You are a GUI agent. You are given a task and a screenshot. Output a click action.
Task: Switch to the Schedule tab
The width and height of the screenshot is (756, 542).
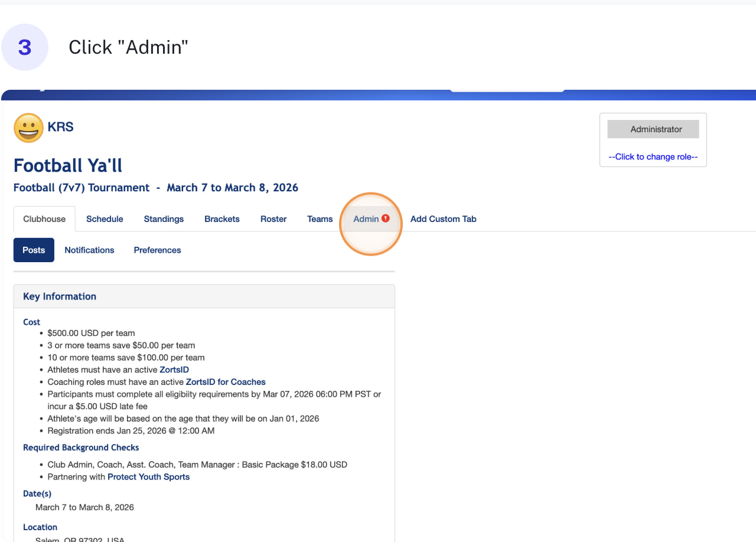click(105, 218)
